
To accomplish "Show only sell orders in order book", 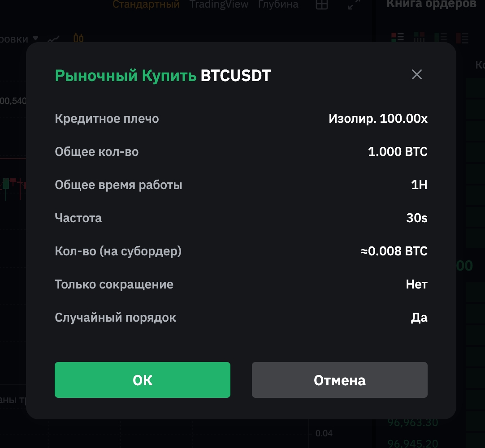I will tap(462, 38).
